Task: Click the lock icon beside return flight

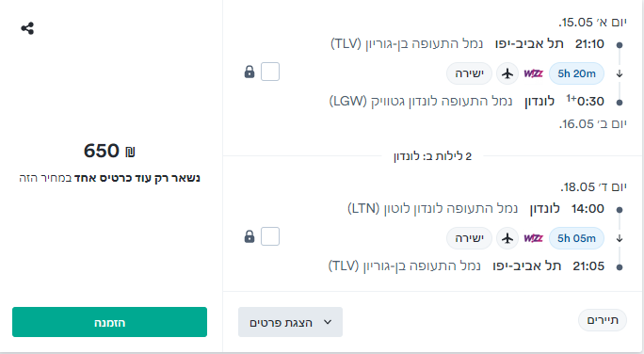Action: pyautogui.click(x=250, y=236)
